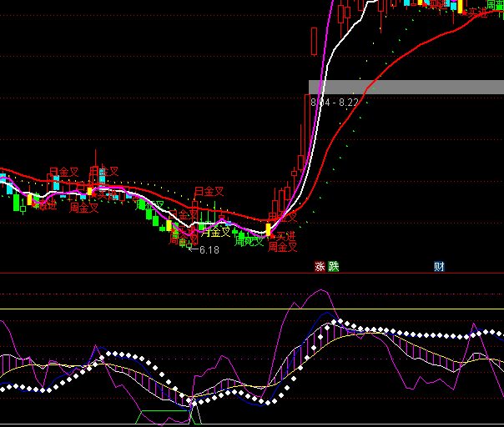Image resolution: width=504 pixels, height=427 pixels.
Task: Click the 8.04 - 8.22 gap label
Action: pyautogui.click(x=334, y=103)
